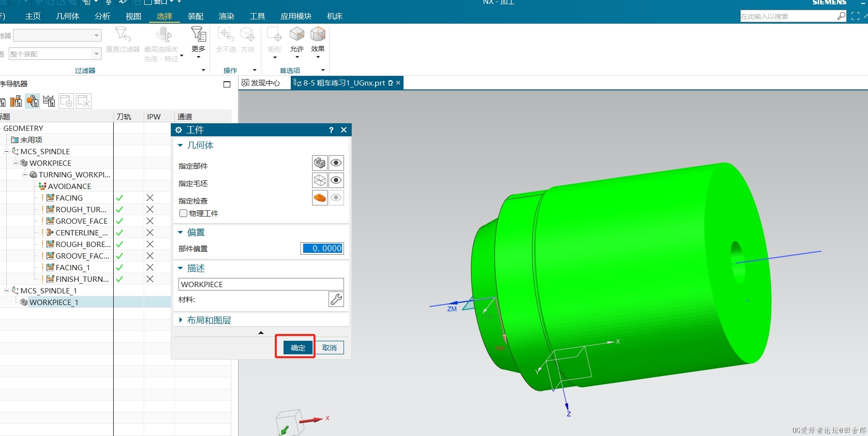
Task: Click the AVOIDANCE node icon
Action: [43, 186]
